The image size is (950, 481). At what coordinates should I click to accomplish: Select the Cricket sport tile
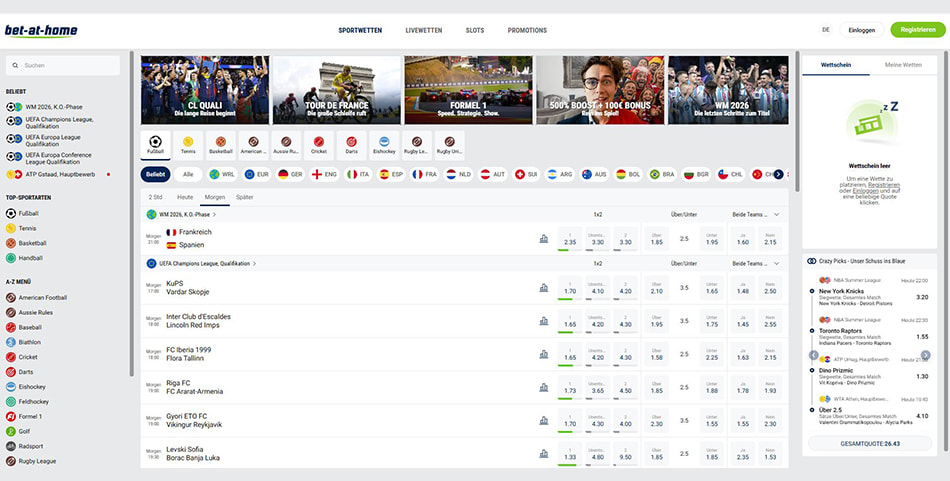tap(319, 145)
